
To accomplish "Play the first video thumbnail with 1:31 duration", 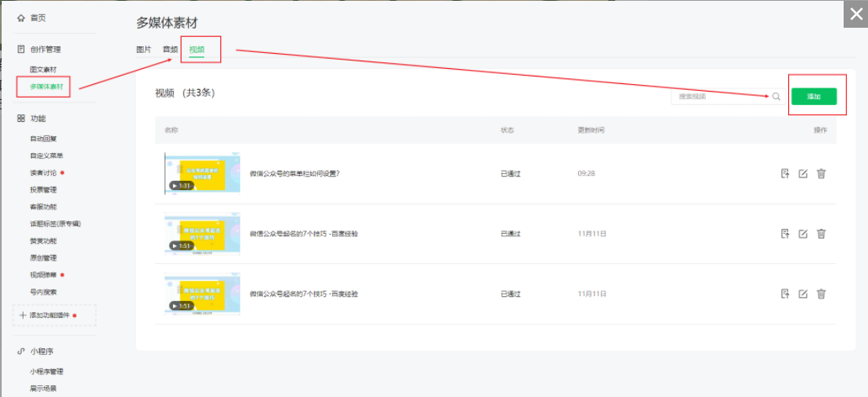I will point(202,173).
